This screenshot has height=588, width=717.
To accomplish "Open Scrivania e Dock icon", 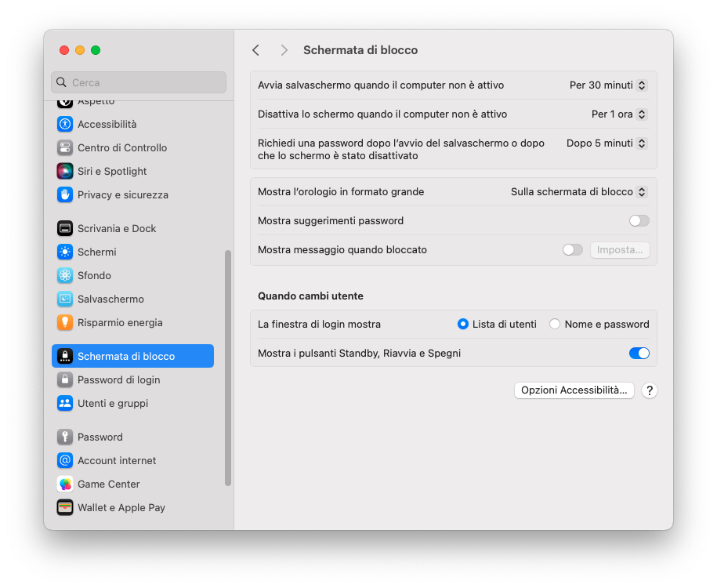I will (x=65, y=228).
